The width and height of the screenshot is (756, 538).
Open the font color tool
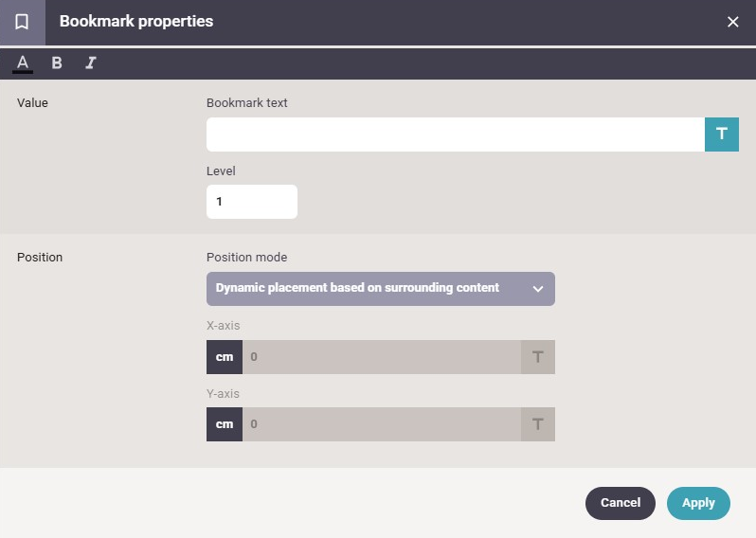(23, 63)
